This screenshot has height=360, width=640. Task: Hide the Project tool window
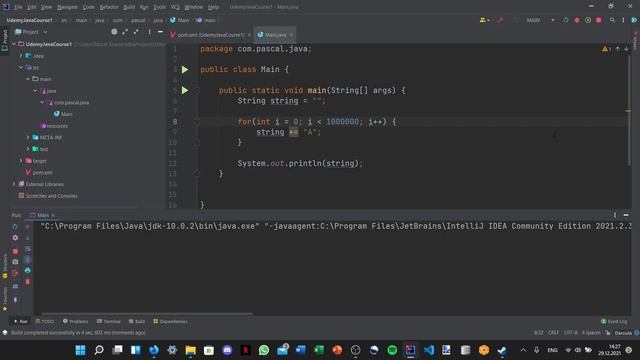coord(160,32)
